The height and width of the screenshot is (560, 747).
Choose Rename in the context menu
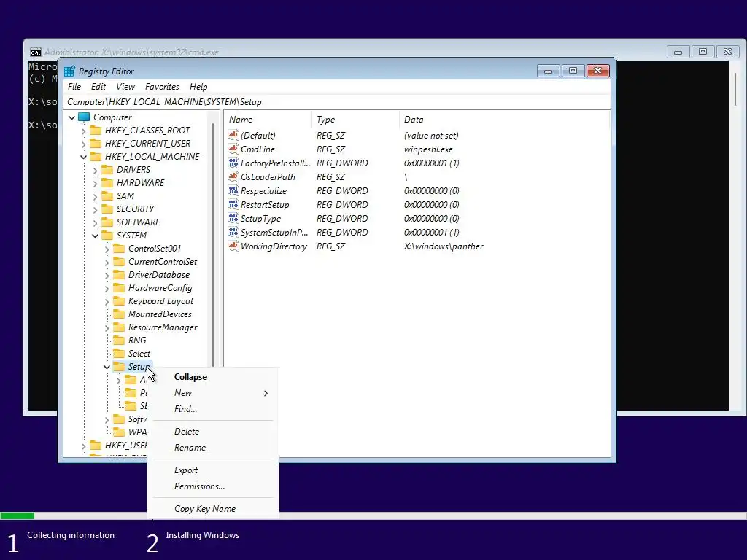point(213,448)
